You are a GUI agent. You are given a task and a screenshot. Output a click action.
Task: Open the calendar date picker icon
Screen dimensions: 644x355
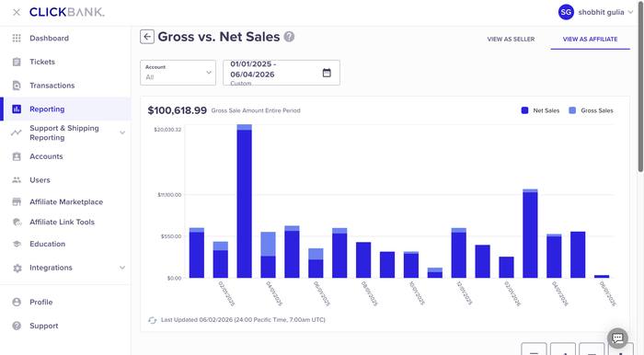(x=327, y=73)
